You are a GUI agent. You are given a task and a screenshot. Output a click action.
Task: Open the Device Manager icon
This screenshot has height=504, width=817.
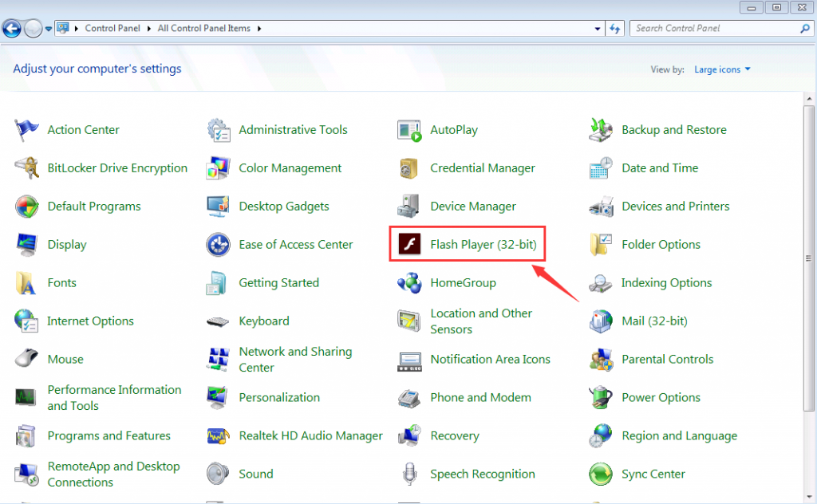(x=409, y=207)
